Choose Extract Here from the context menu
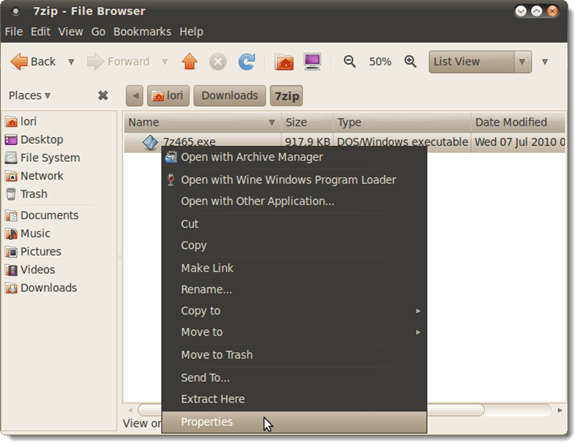This screenshot has height=447, width=580. 294,399
